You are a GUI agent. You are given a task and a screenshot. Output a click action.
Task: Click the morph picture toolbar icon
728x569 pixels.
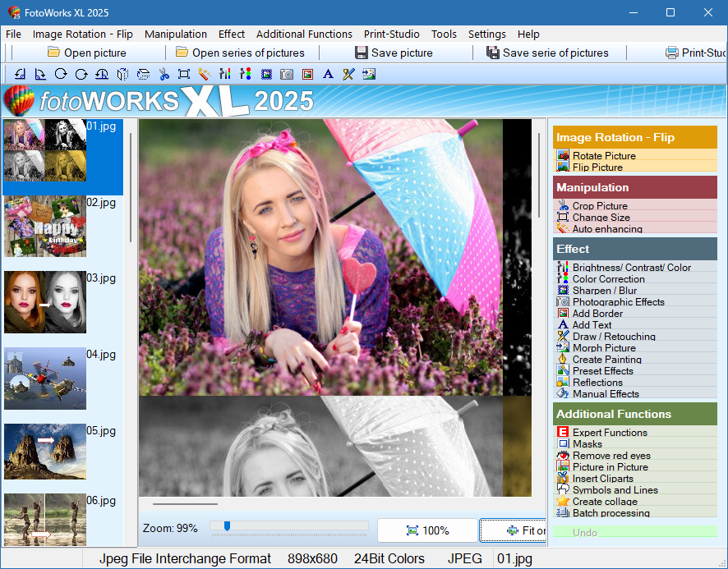369,74
